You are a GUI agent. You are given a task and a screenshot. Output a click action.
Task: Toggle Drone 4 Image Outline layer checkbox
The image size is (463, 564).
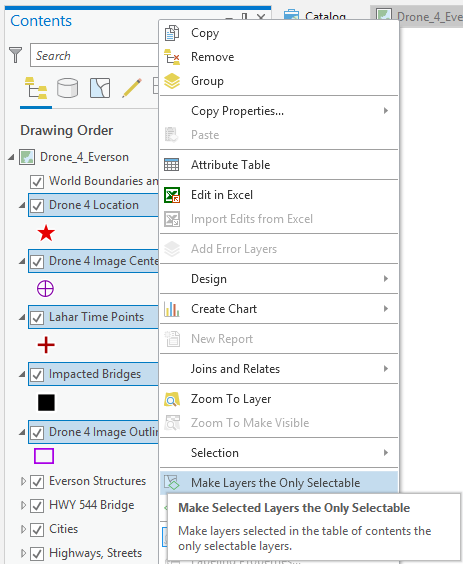point(37,433)
